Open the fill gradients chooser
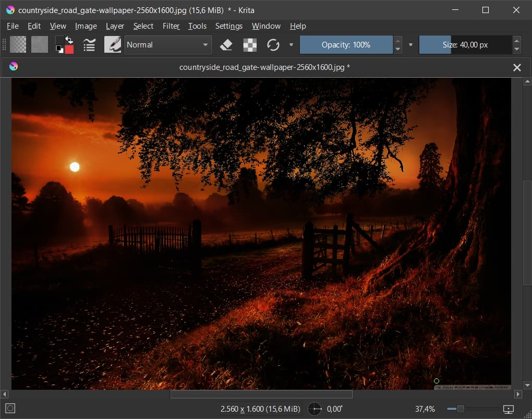The height and width of the screenshot is (419, 532). (x=18, y=45)
